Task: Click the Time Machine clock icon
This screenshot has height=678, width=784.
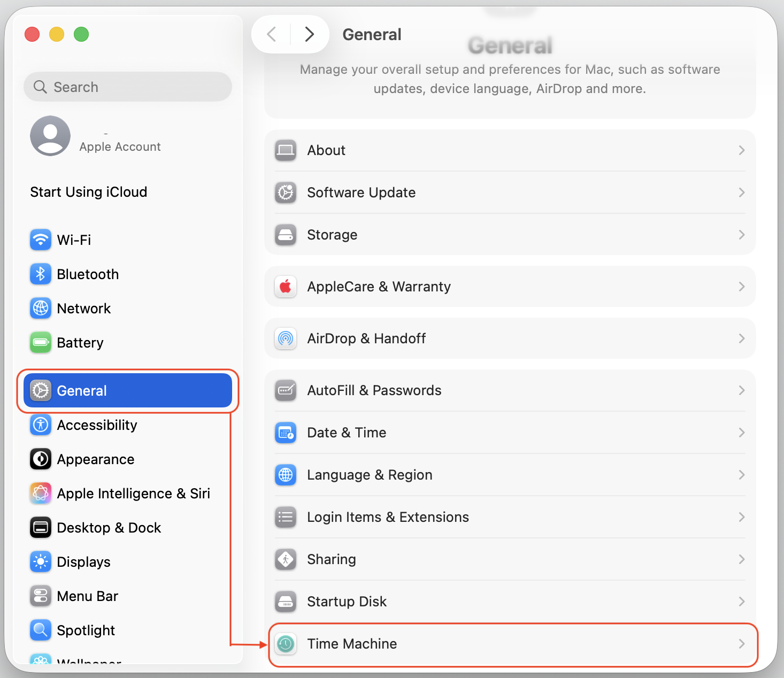Action: (x=286, y=644)
